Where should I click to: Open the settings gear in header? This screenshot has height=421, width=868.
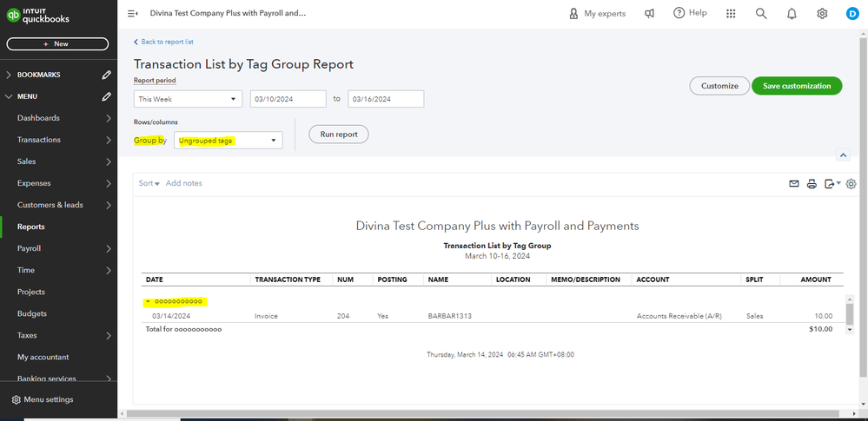tap(822, 14)
